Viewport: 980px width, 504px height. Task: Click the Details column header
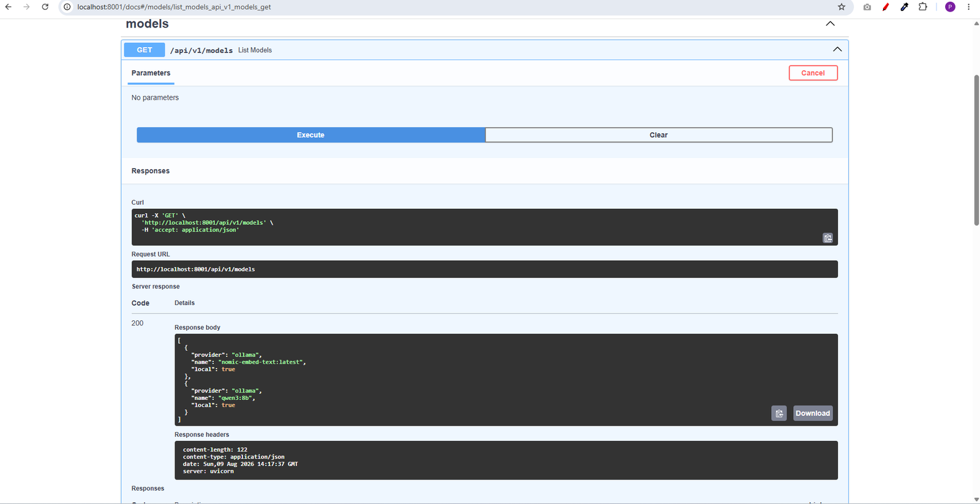[x=184, y=303]
